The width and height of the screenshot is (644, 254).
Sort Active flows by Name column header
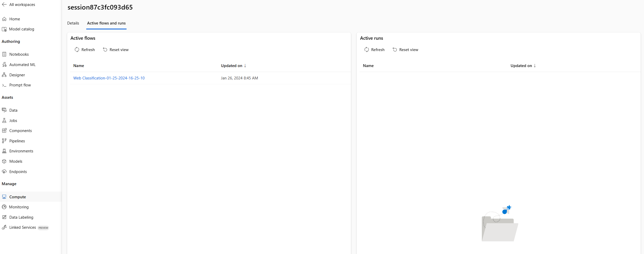pos(78,66)
